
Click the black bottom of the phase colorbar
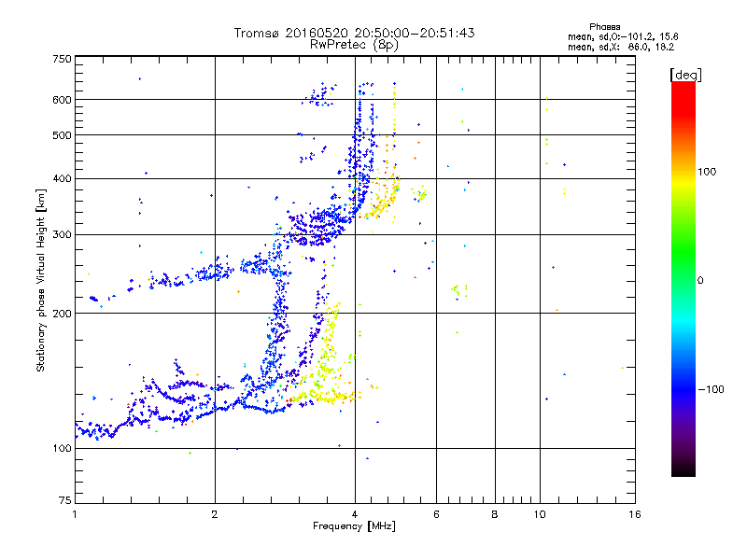pos(684,469)
